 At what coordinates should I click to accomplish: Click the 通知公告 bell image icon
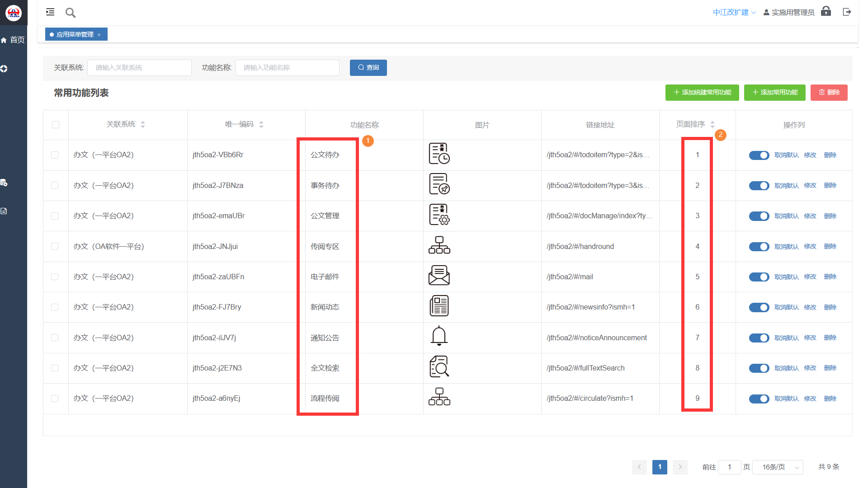(439, 337)
